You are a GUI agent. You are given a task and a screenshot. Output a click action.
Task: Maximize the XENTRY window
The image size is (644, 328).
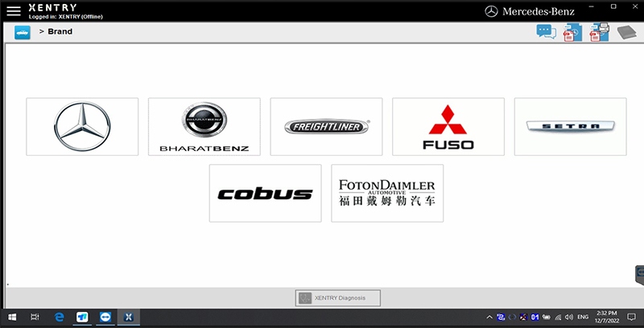[x=613, y=6]
